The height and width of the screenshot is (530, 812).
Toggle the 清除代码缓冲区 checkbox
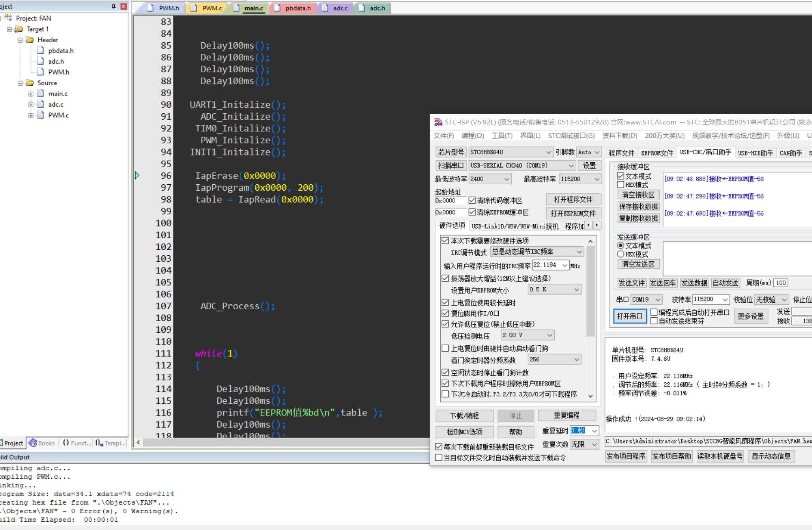[472, 200]
